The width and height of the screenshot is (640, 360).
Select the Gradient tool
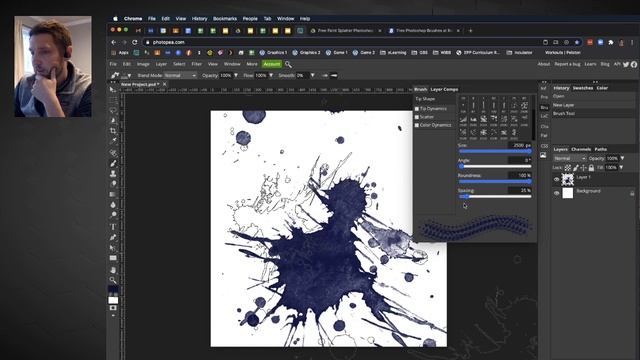pyautogui.click(x=113, y=195)
